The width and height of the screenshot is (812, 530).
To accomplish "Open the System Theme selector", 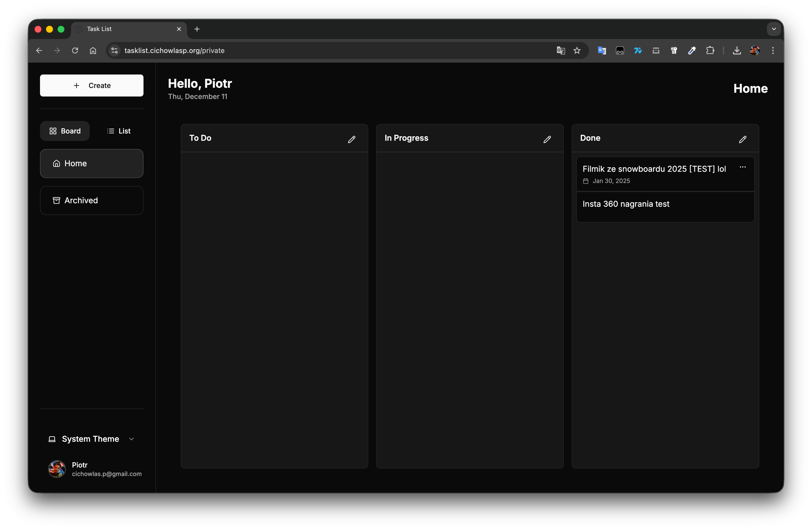I will point(90,439).
